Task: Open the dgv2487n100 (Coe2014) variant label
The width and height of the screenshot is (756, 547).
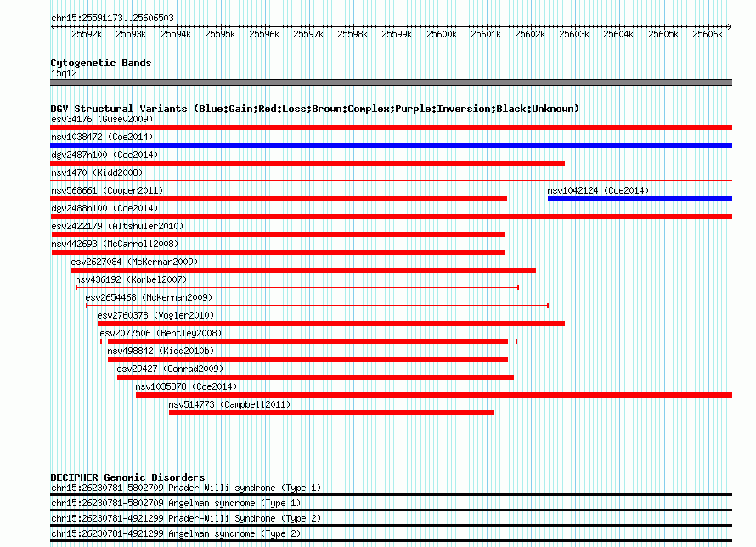Action: (104, 155)
